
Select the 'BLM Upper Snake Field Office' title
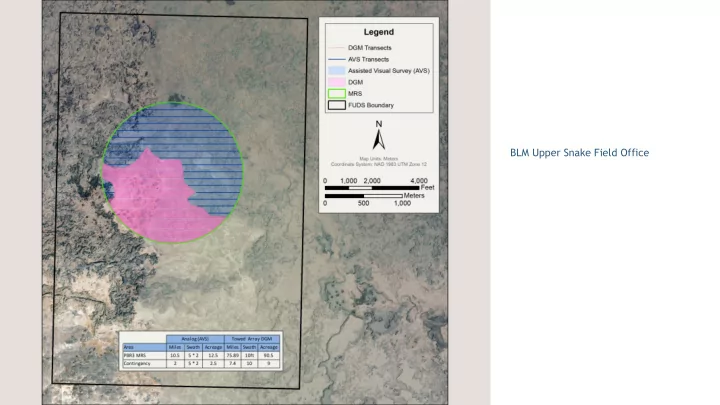pyautogui.click(x=579, y=153)
